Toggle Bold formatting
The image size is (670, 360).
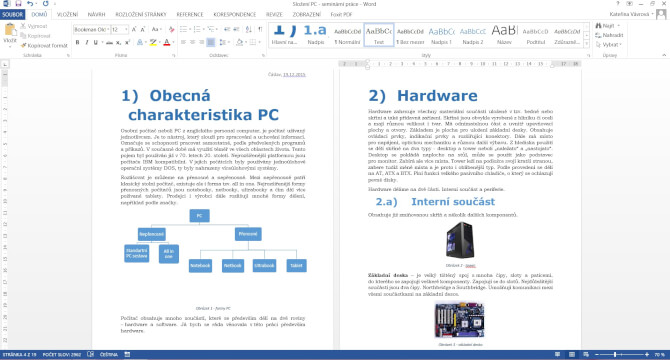click(x=77, y=42)
